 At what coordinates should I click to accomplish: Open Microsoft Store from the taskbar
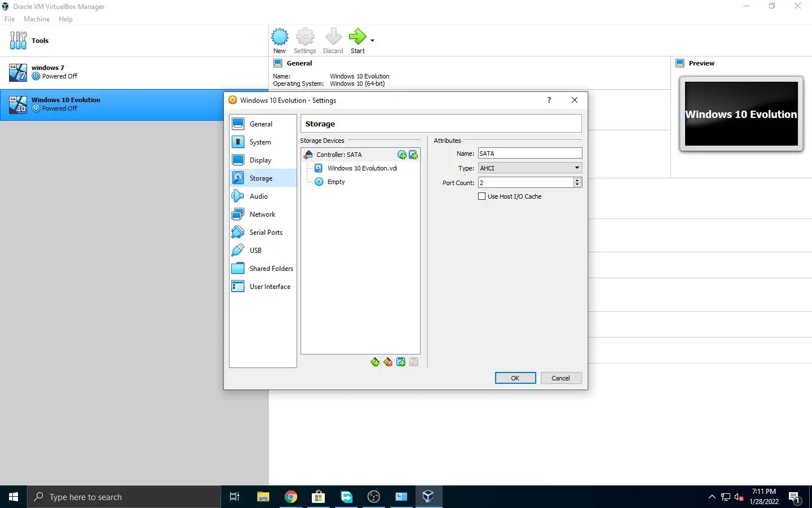pyautogui.click(x=319, y=497)
